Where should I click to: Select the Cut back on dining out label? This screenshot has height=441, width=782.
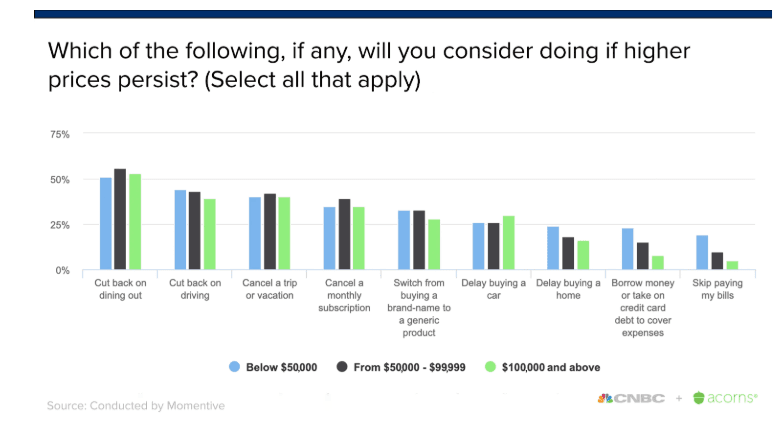click(x=120, y=289)
